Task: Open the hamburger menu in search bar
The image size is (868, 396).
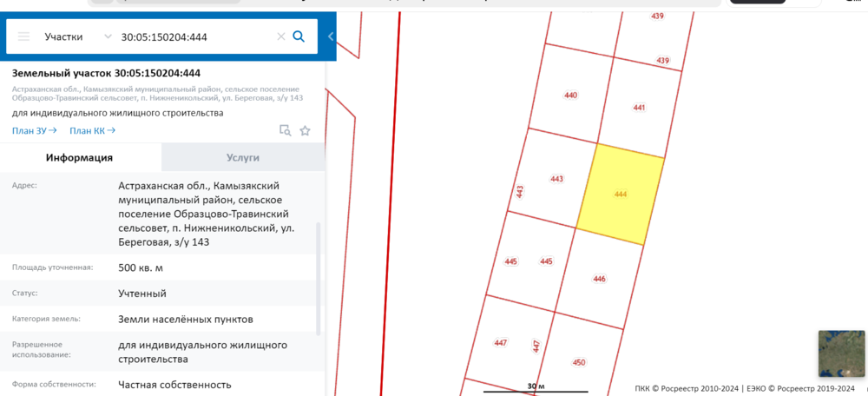Action: (23, 36)
